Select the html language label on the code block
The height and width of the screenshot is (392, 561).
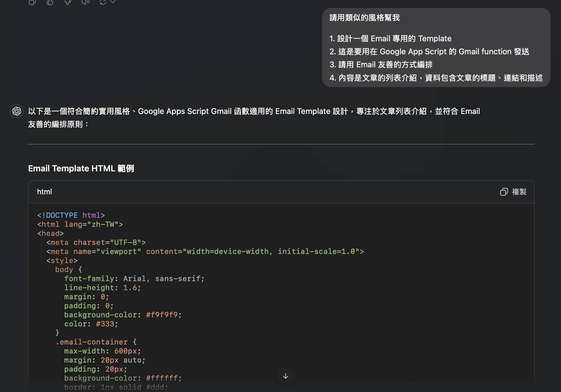pos(44,192)
